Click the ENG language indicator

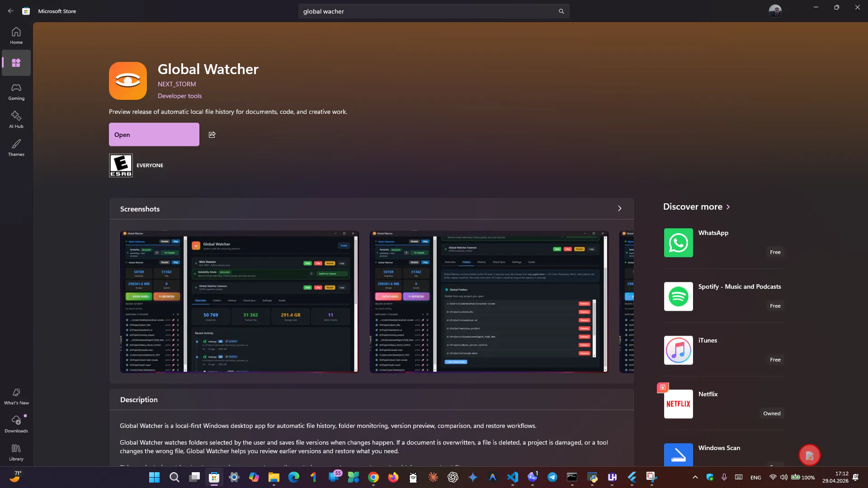tap(755, 478)
